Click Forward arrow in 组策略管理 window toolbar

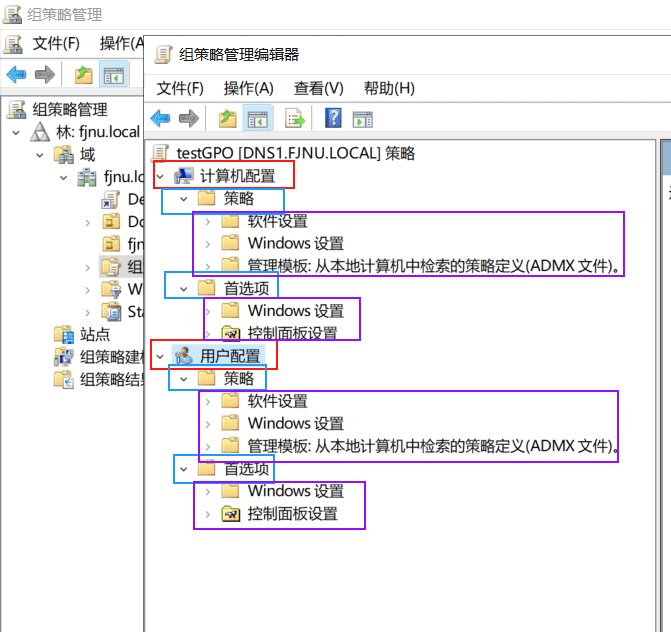(45, 74)
